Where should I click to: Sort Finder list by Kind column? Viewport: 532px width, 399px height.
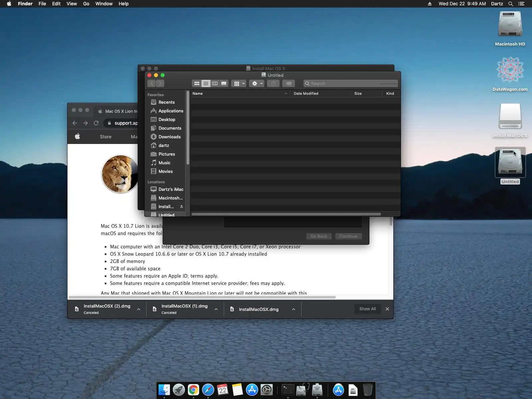pyautogui.click(x=391, y=93)
